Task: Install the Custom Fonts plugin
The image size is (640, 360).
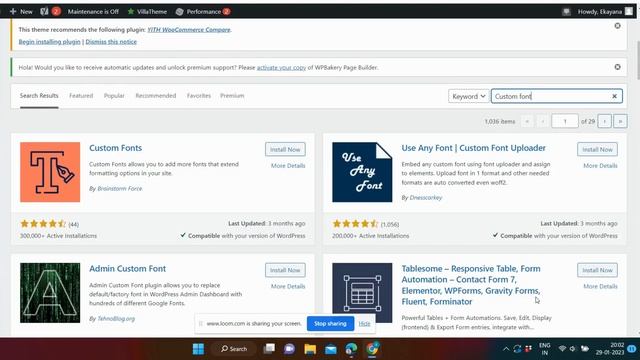Action: 285,149
